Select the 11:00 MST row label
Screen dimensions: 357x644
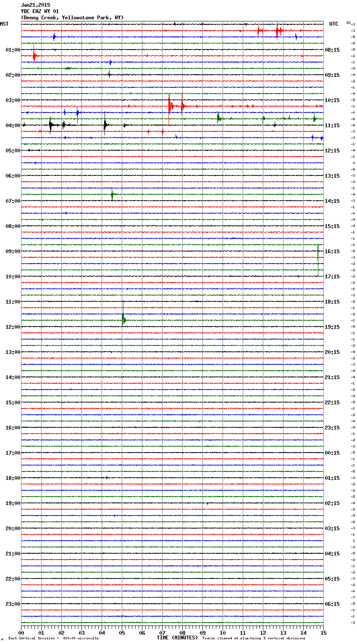(x=13, y=302)
